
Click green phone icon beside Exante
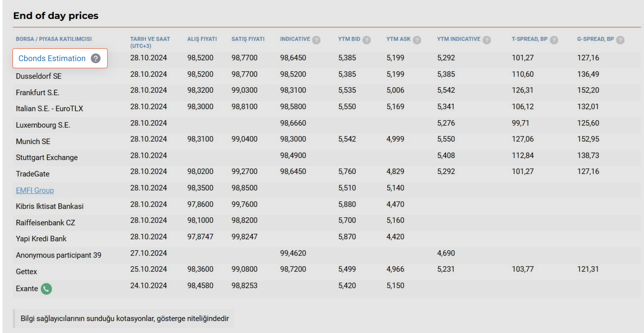pyautogui.click(x=46, y=289)
